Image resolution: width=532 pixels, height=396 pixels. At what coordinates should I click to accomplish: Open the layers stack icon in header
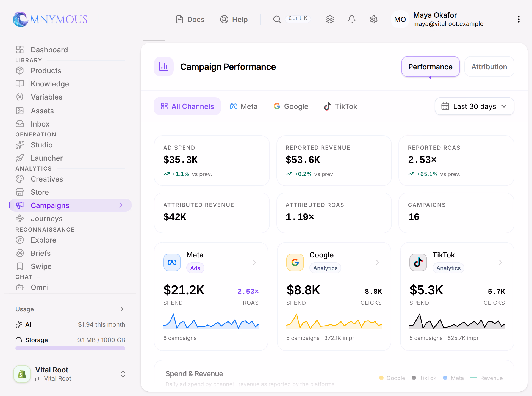coord(329,19)
